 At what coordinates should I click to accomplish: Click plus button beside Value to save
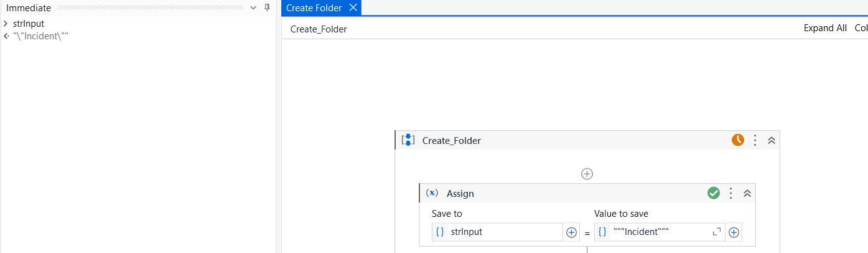(x=734, y=232)
